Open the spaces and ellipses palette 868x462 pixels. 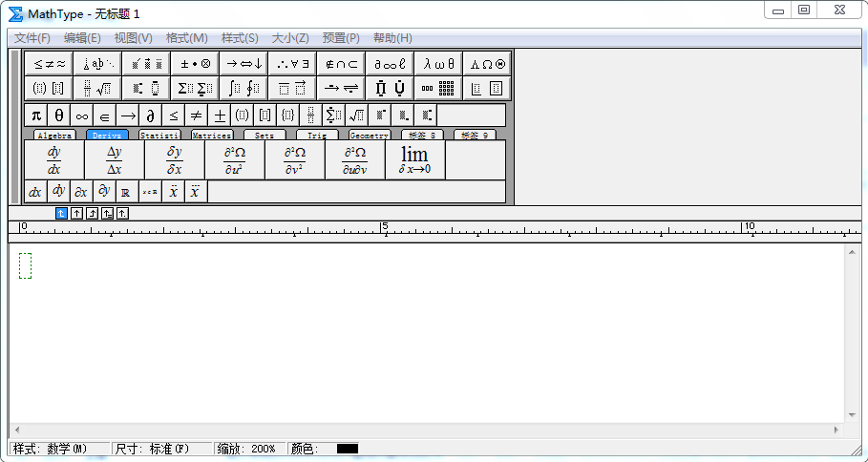(97, 64)
